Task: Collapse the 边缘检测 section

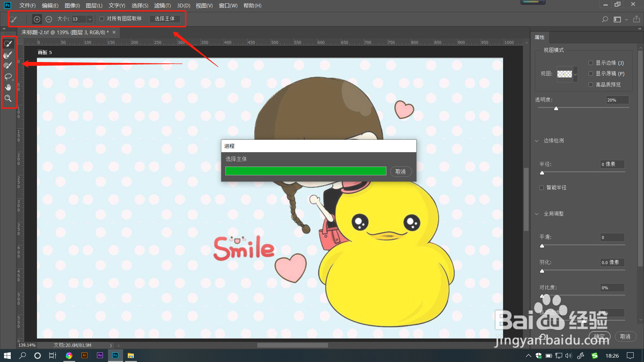Action: tap(536, 141)
